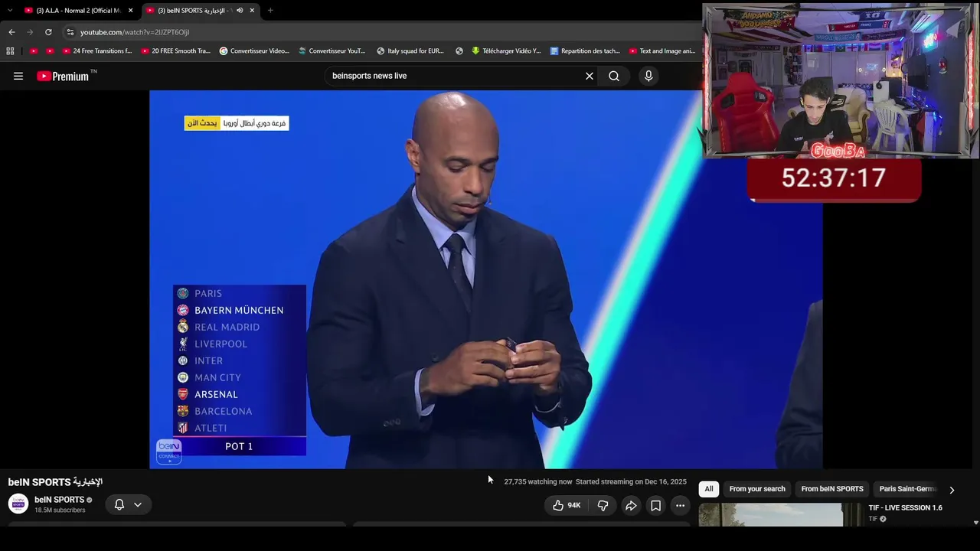
Task: Click the page scrollbar down arrow
Action: [x=975, y=523]
